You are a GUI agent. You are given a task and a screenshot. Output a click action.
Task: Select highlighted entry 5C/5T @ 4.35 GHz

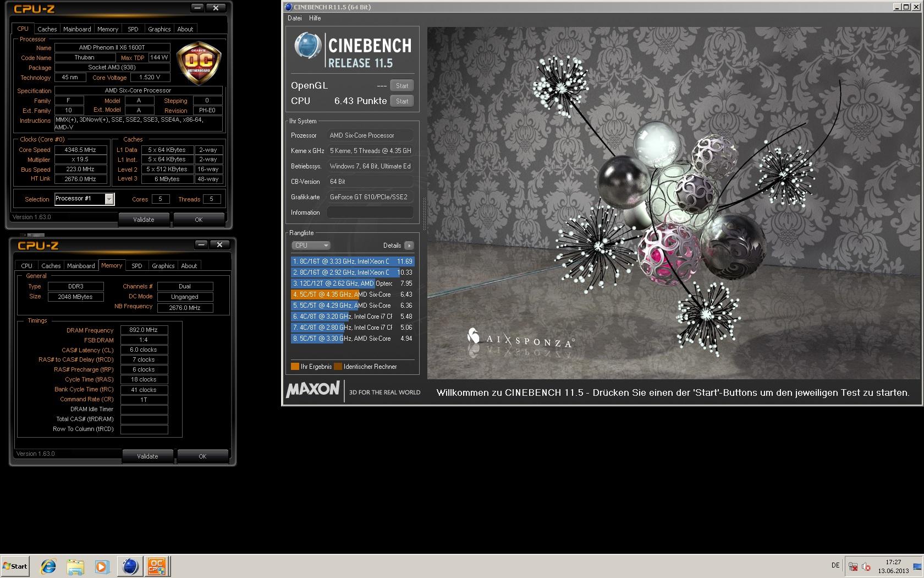click(x=353, y=295)
